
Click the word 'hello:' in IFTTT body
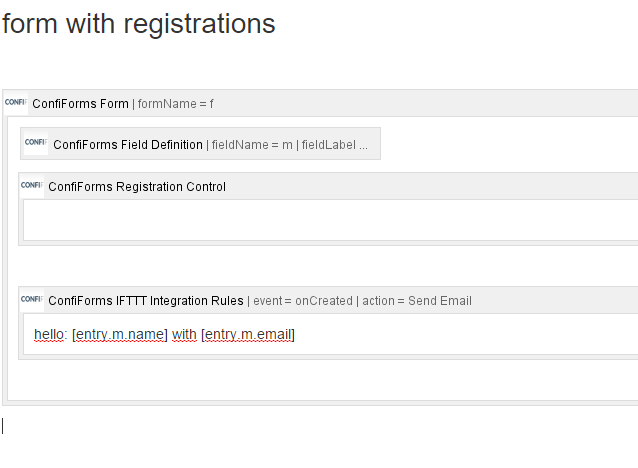tap(50, 334)
